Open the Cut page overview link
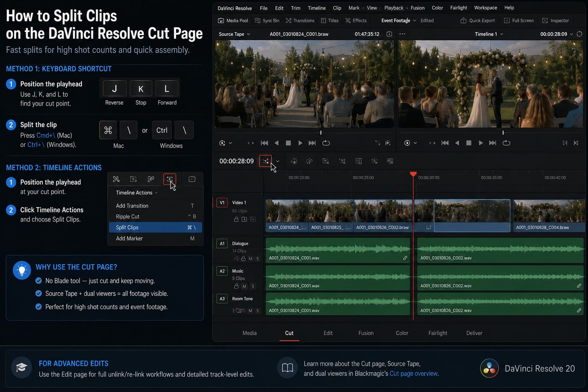588x392 pixels. (x=413, y=373)
